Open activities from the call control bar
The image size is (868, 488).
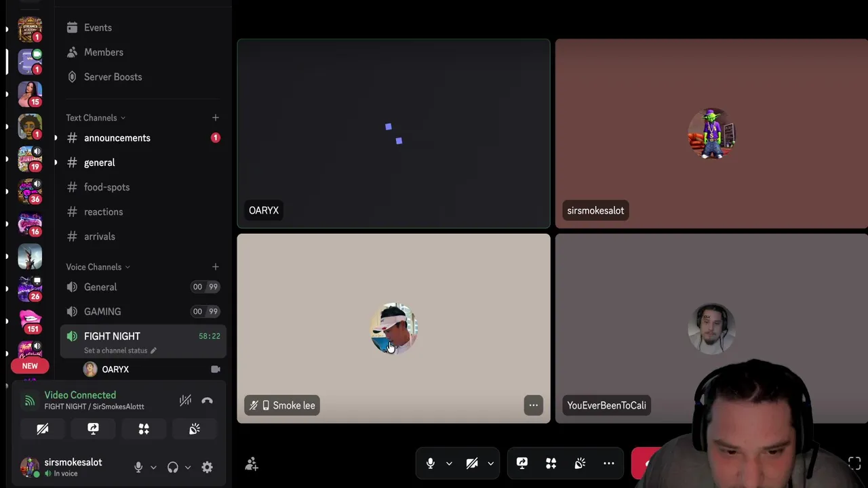click(x=551, y=464)
